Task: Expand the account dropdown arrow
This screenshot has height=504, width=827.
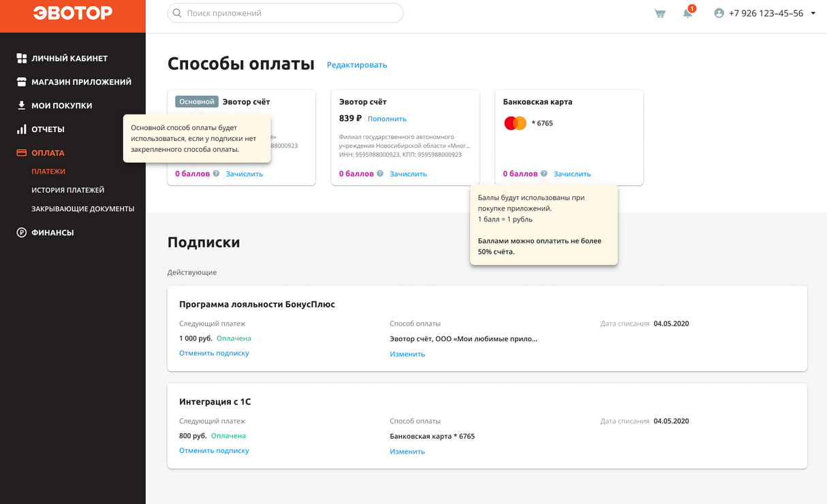Action: click(x=813, y=13)
